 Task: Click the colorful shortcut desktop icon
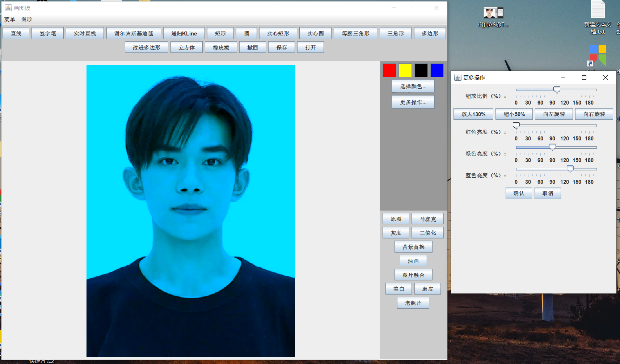click(x=598, y=56)
